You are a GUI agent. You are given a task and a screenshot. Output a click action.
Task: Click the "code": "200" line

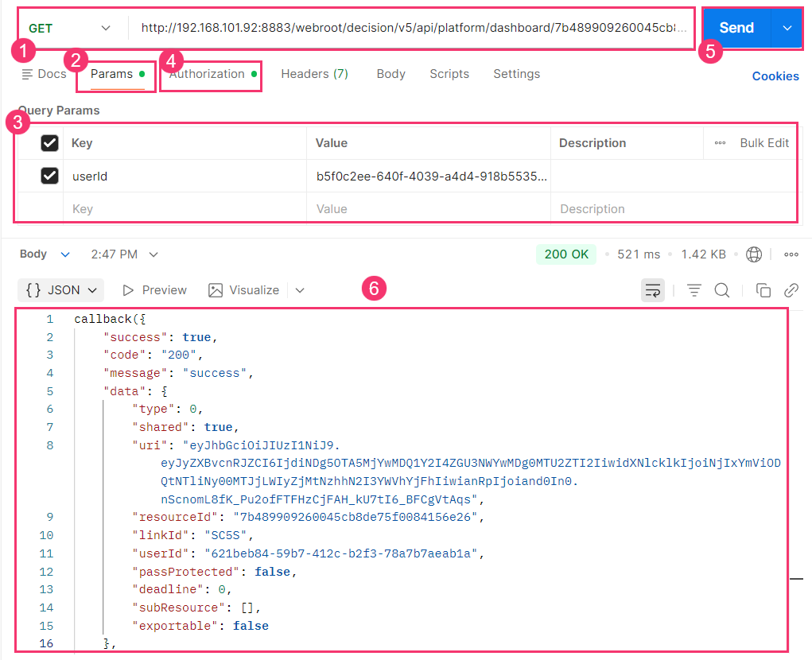[153, 355]
